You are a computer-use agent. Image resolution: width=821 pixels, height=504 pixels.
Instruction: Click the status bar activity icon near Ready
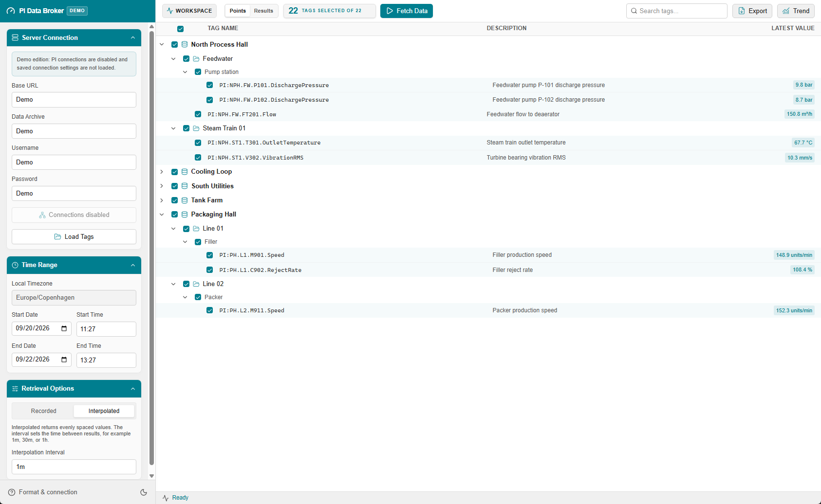pos(166,498)
